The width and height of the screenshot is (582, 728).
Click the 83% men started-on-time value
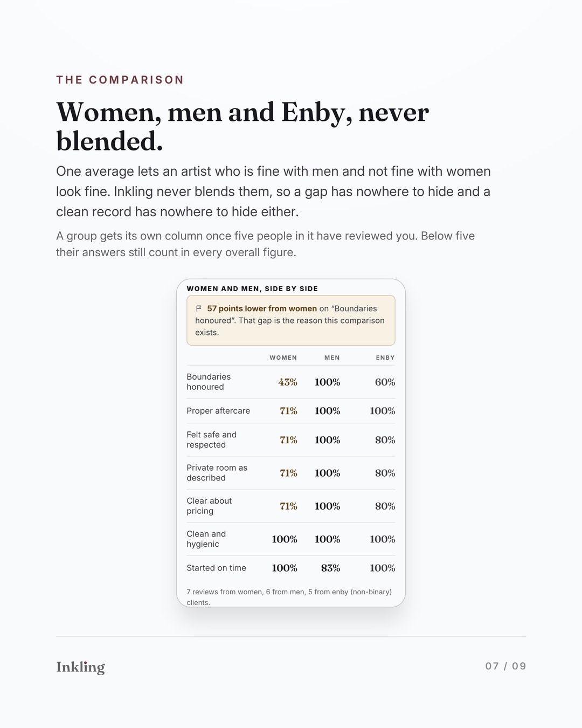(x=330, y=568)
